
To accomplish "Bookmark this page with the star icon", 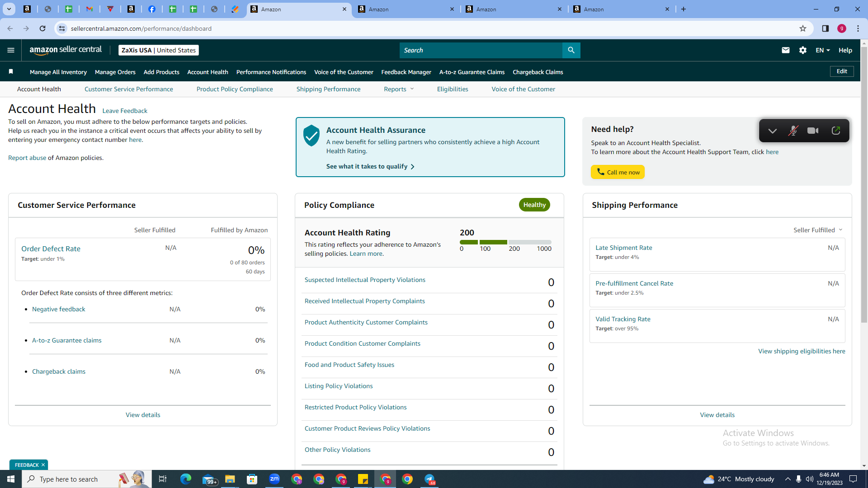I will (x=803, y=28).
